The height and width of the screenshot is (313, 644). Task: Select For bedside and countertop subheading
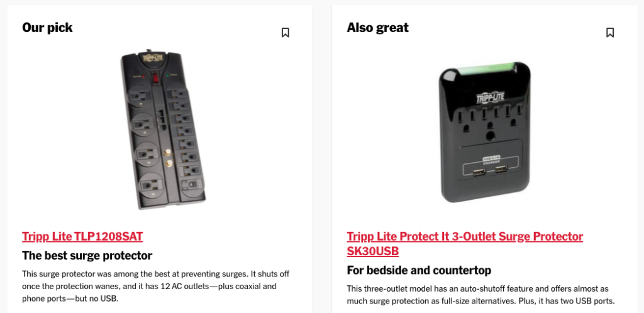[419, 270]
